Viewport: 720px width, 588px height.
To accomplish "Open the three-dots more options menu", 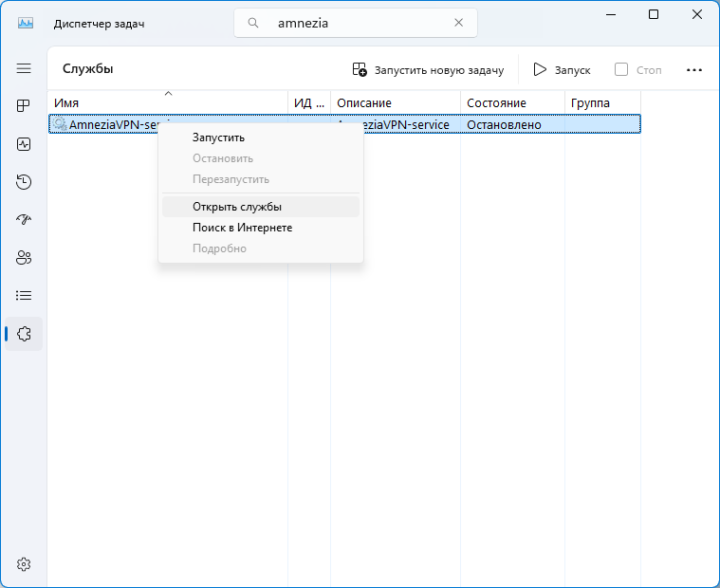I will (x=694, y=69).
